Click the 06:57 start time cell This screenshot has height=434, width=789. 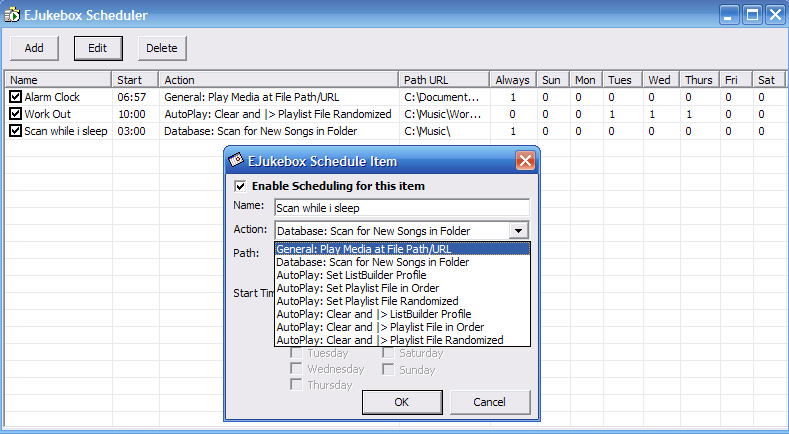[x=132, y=97]
